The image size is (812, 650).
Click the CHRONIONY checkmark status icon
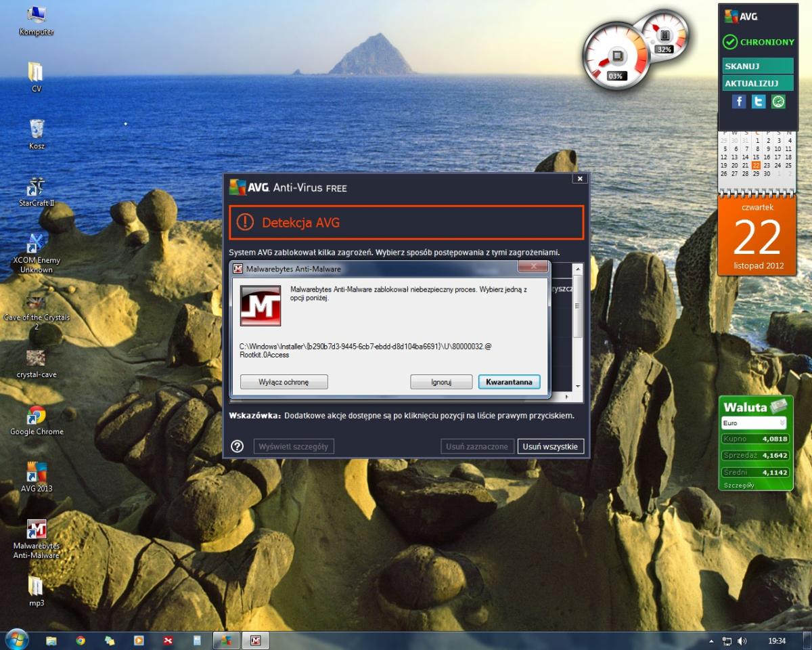[x=729, y=42]
